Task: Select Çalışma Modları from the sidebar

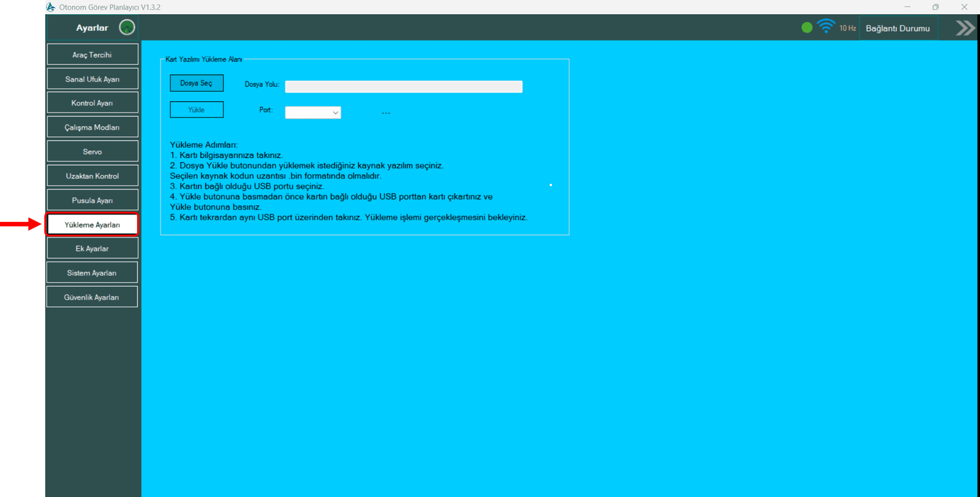Action: click(92, 127)
